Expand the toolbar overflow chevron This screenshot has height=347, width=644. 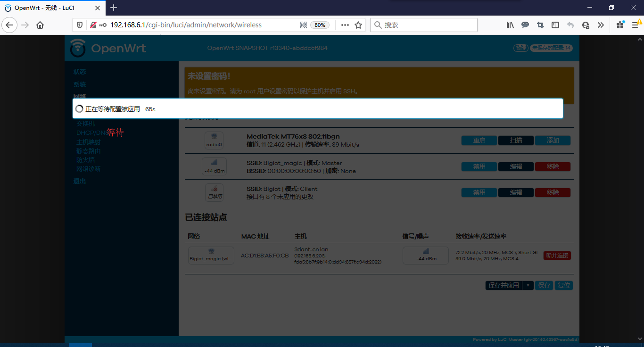coord(601,25)
